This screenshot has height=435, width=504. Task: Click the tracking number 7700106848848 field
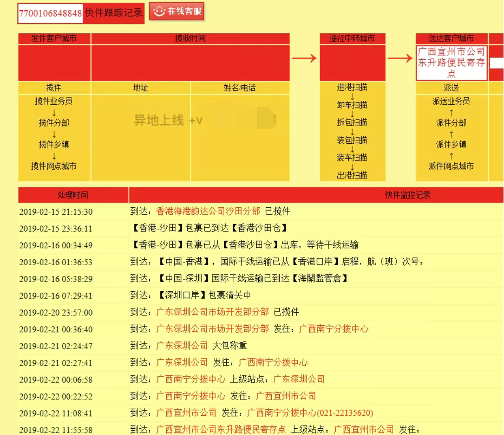[x=50, y=13]
